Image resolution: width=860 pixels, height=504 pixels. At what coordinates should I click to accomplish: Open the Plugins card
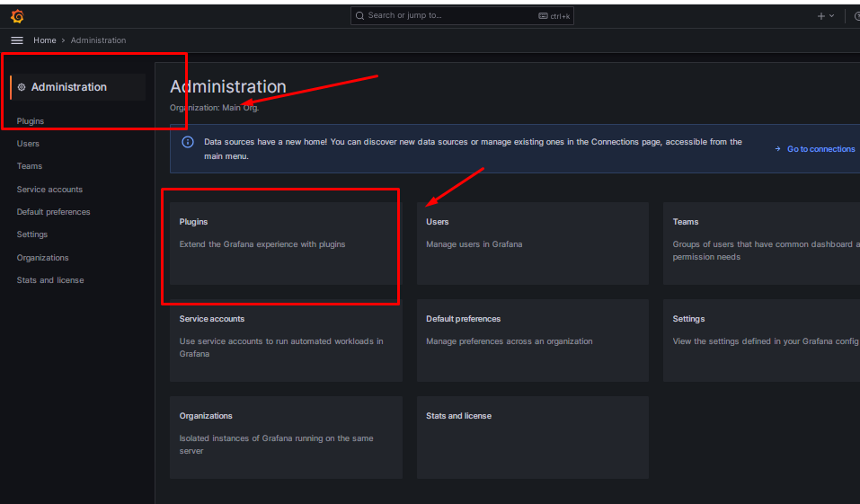tap(286, 243)
